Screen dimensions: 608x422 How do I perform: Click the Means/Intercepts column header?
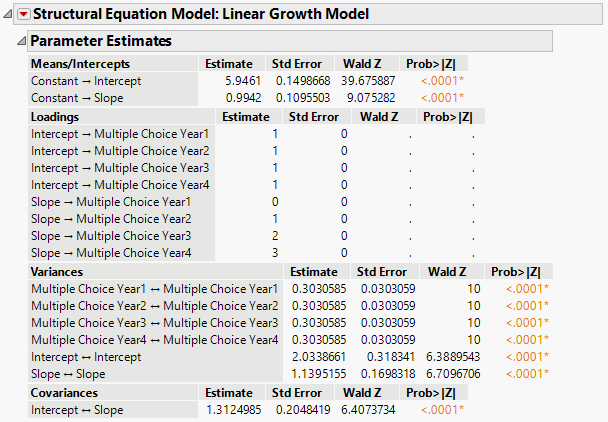80,64
